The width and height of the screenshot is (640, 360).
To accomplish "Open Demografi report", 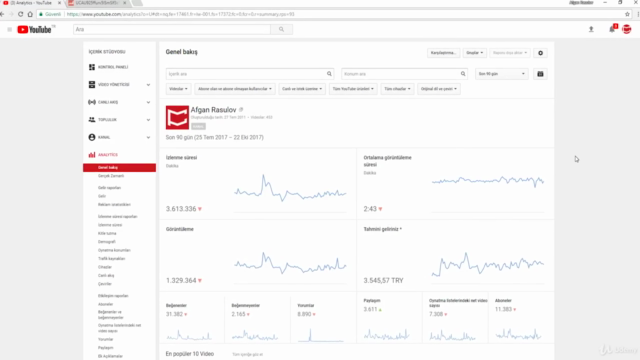I will tap(107, 242).
